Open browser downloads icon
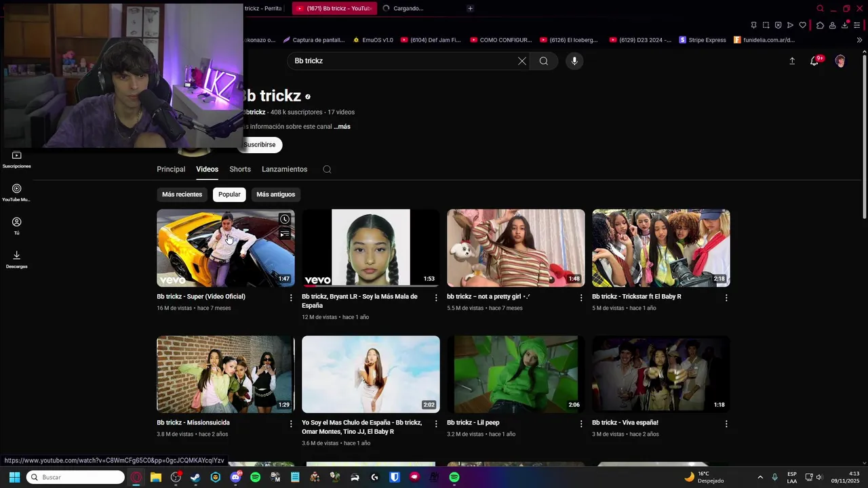 coord(845,25)
